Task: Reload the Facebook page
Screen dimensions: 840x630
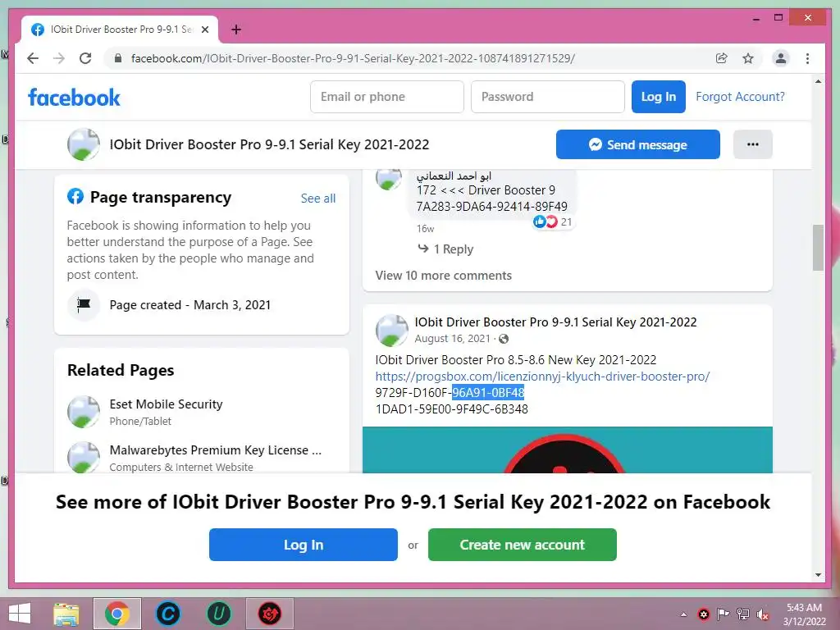Action: click(x=85, y=58)
